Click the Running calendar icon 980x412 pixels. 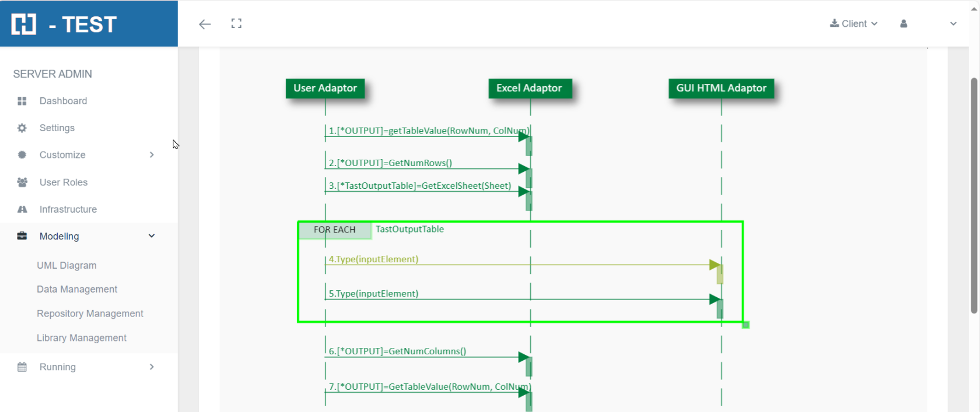point(22,367)
